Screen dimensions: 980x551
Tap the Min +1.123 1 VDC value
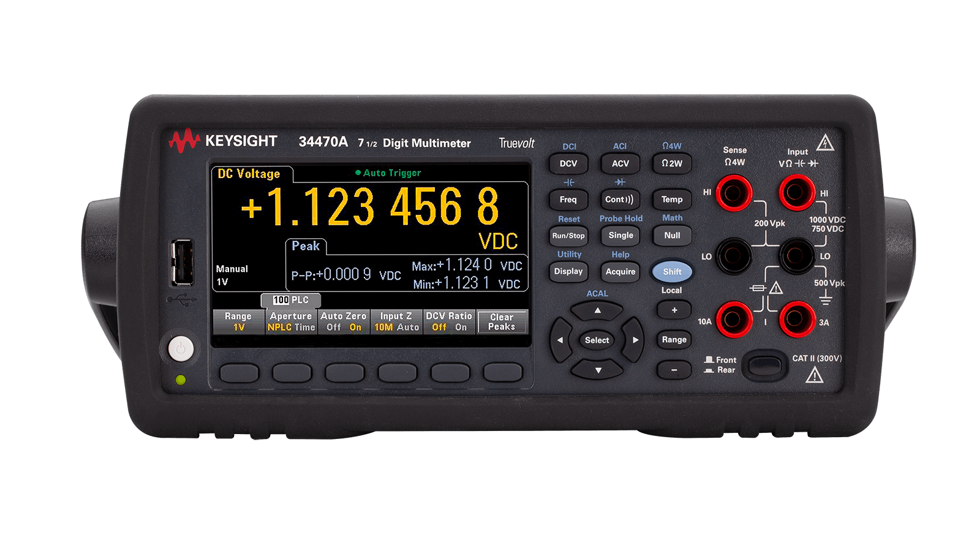pos(467,283)
